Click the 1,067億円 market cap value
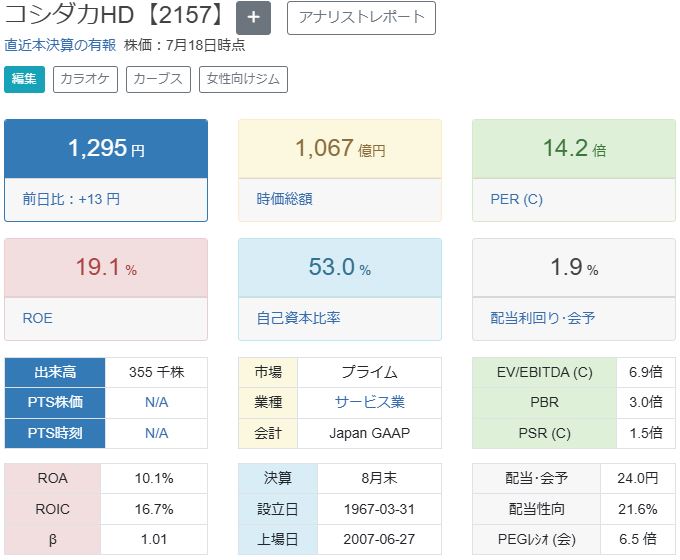This screenshot has height=560, width=680. click(x=340, y=148)
